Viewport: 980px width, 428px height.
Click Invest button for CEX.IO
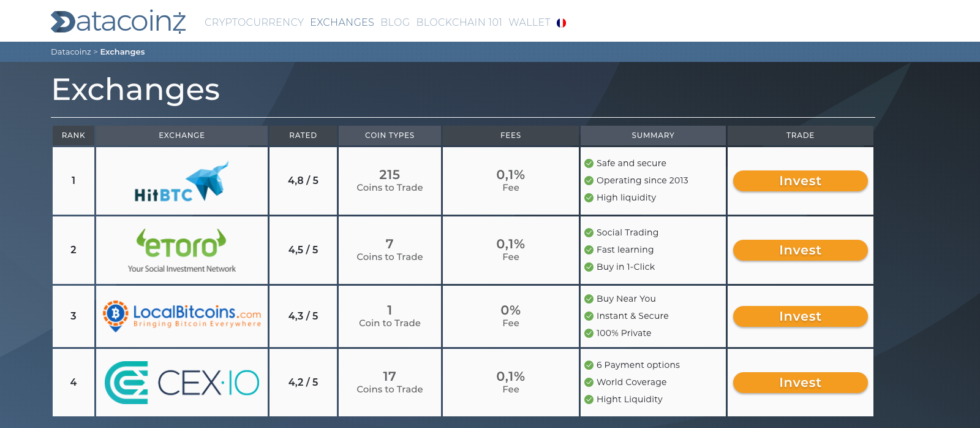pos(800,383)
